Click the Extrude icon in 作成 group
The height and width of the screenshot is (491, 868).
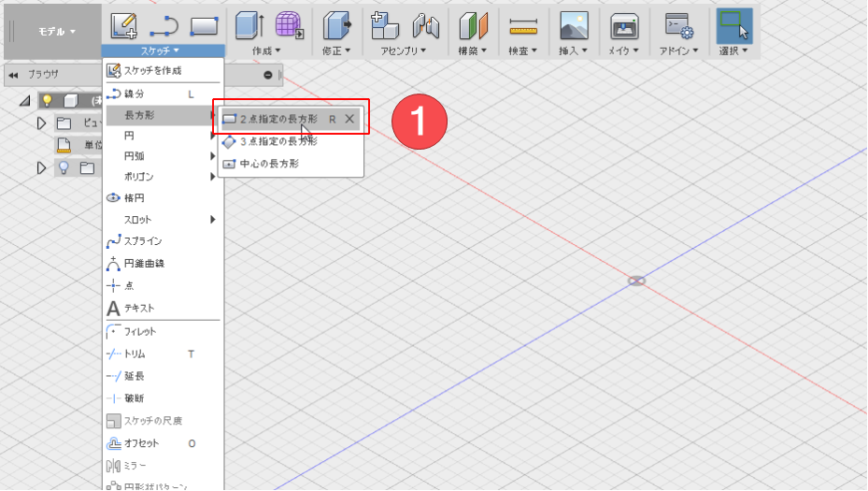249,25
